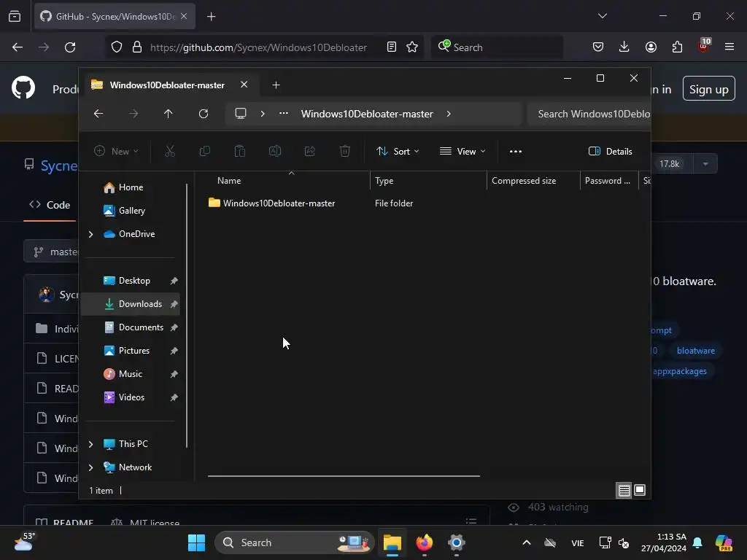This screenshot has height=560, width=747.
Task: Open Firefox from the taskbar
Action: pyautogui.click(x=424, y=542)
